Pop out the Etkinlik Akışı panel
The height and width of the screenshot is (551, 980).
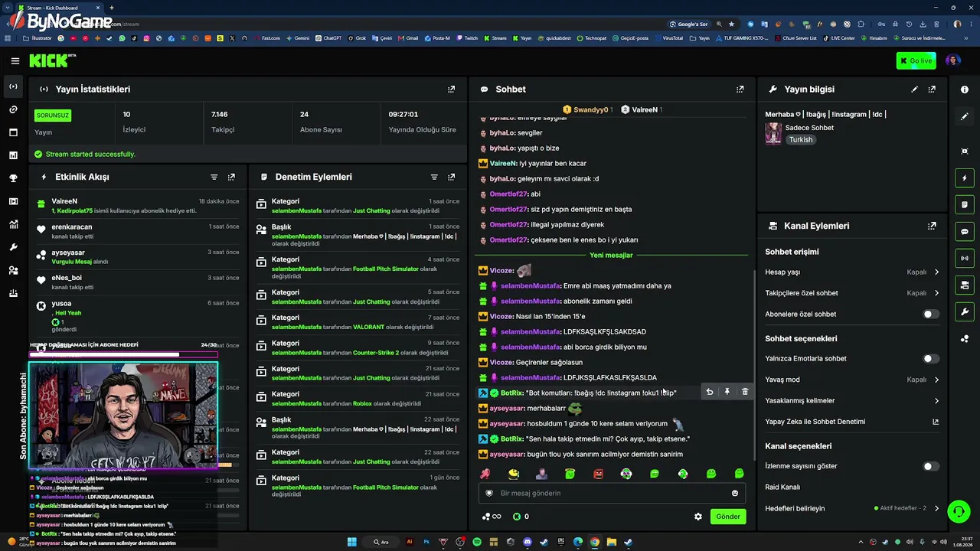coord(231,177)
